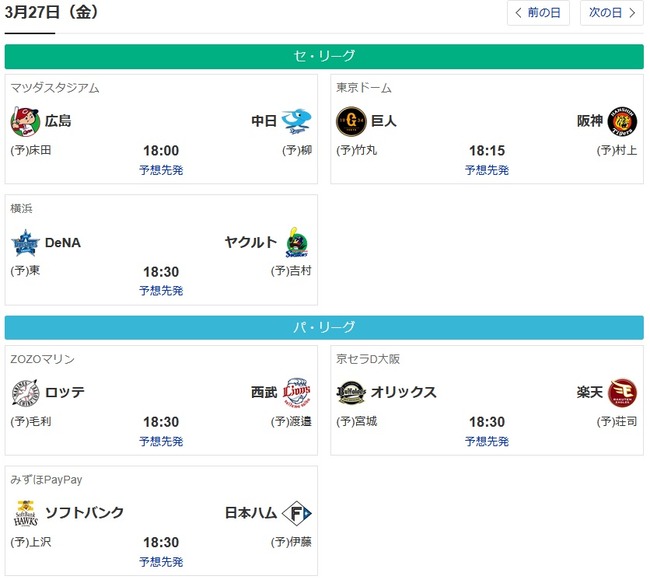The height and width of the screenshot is (583, 650).
Task: Click the DeNA BayStars team logo
Action: point(26,242)
